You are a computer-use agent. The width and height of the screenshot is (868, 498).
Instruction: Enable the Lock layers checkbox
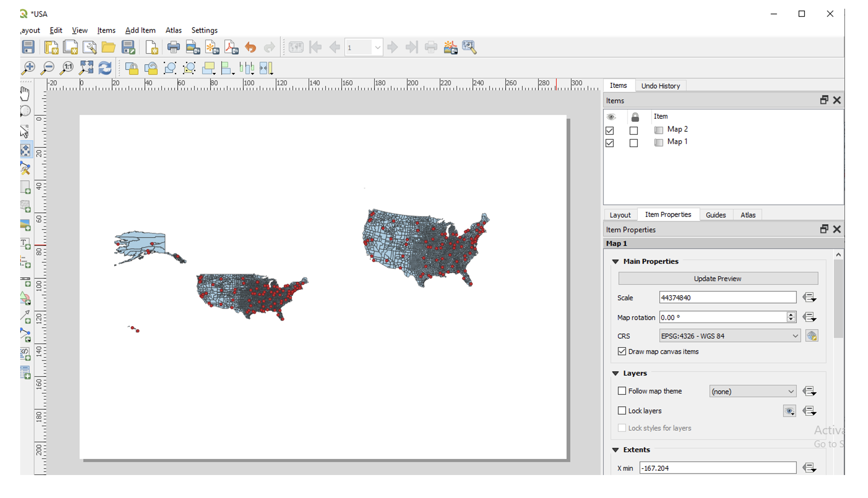(622, 411)
